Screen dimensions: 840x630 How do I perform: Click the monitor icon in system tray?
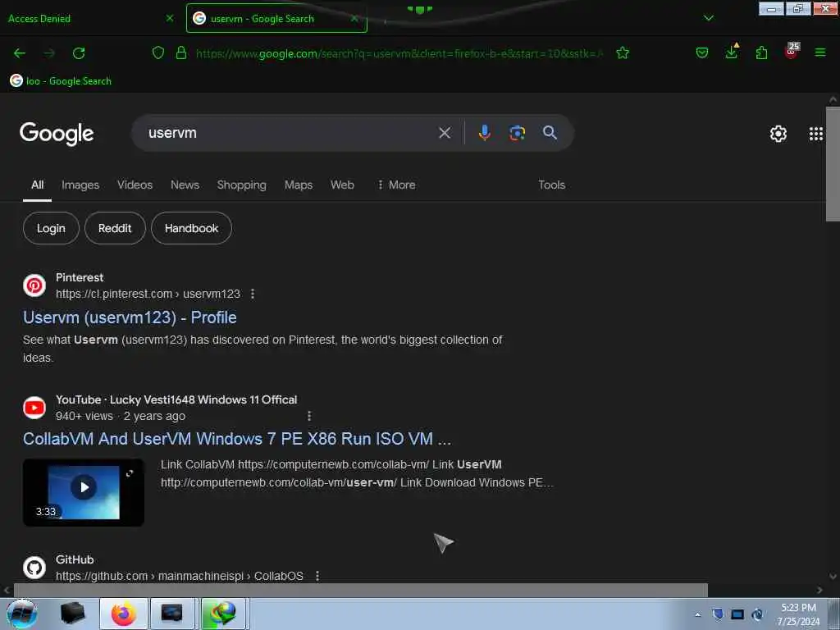click(x=737, y=614)
